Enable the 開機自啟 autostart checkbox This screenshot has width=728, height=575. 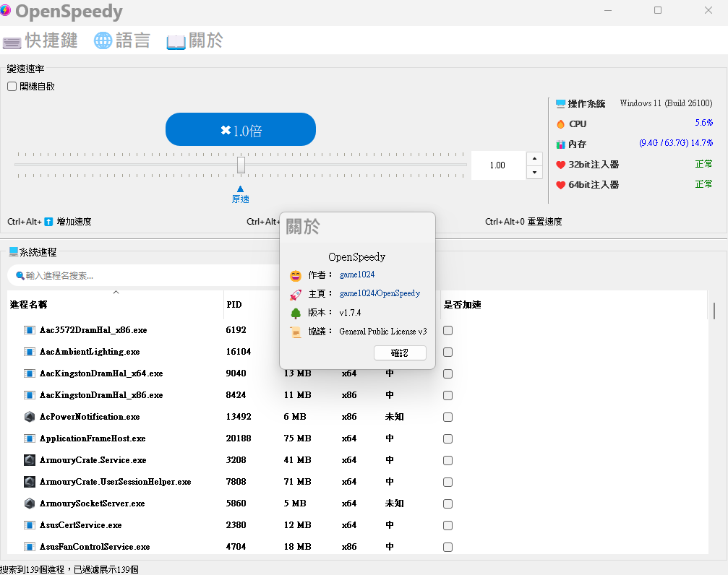coord(12,86)
